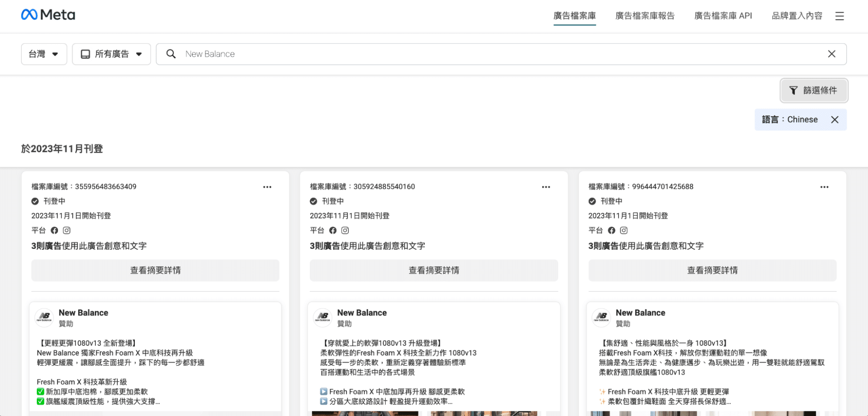Click 刊登中 status checkmark on ad 355956483663409
The width and height of the screenshot is (868, 416).
35,201
